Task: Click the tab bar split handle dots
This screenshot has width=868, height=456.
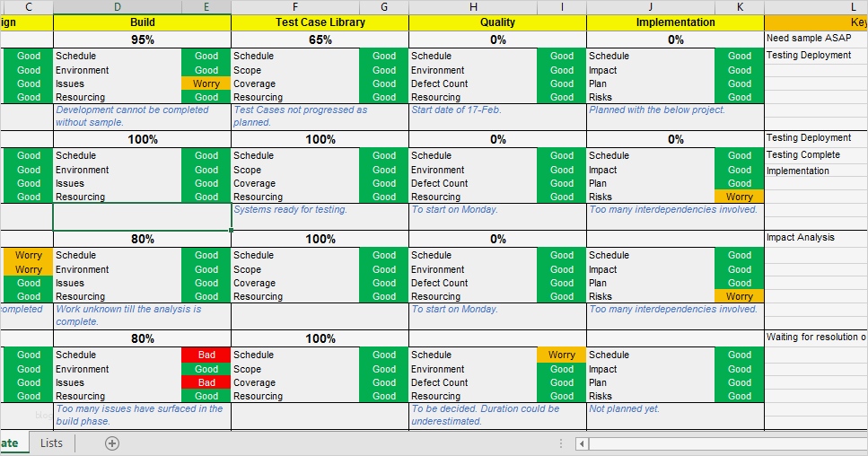Action: pyautogui.click(x=561, y=443)
